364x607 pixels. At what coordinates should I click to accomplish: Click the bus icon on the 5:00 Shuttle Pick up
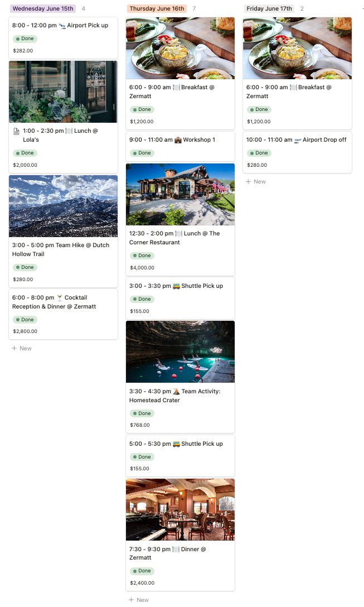176,444
